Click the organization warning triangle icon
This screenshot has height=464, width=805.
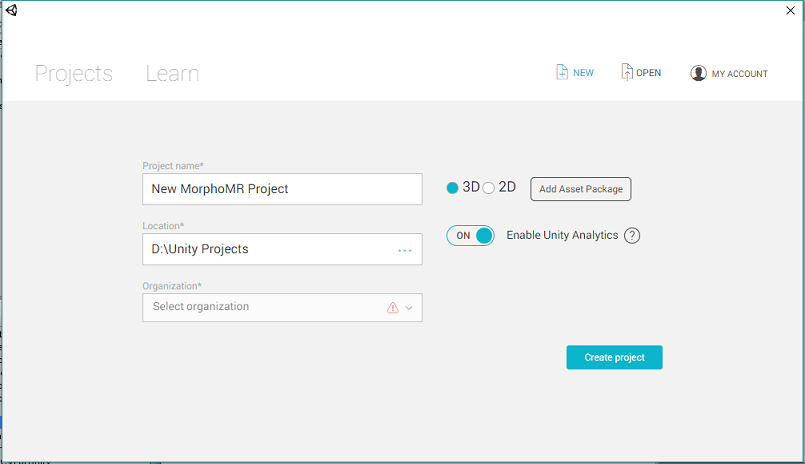click(x=393, y=307)
